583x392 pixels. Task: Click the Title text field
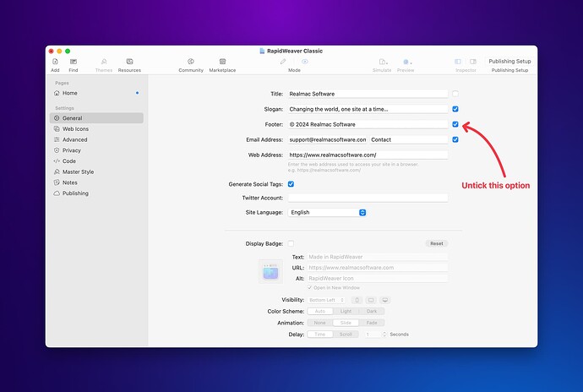click(368, 94)
